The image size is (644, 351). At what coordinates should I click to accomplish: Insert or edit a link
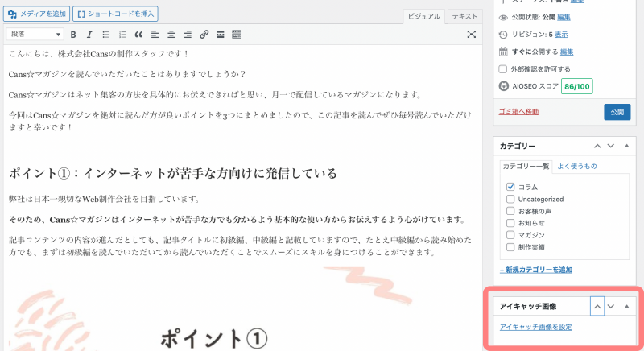204,35
